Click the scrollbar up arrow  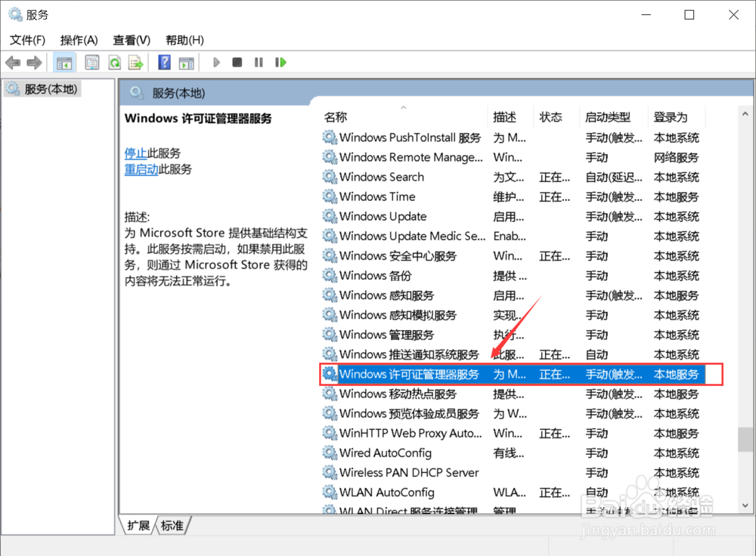point(745,114)
